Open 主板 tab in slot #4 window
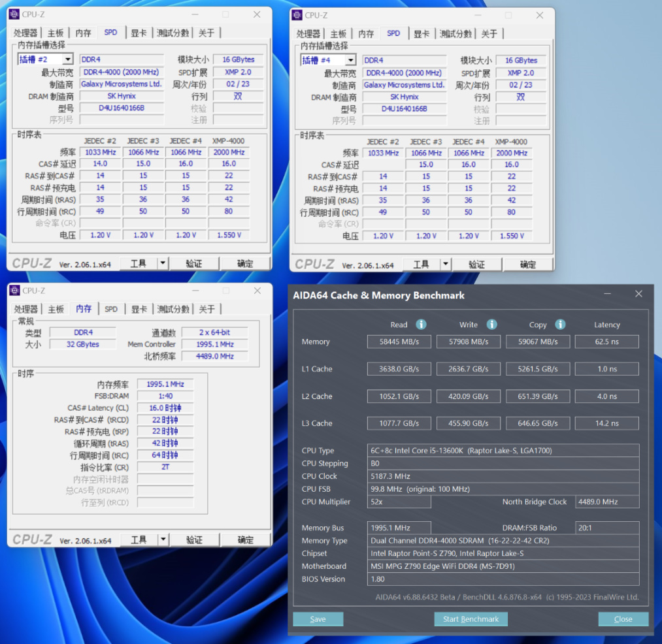Image resolution: width=662 pixels, height=644 pixels. click(x=338, y=34)
